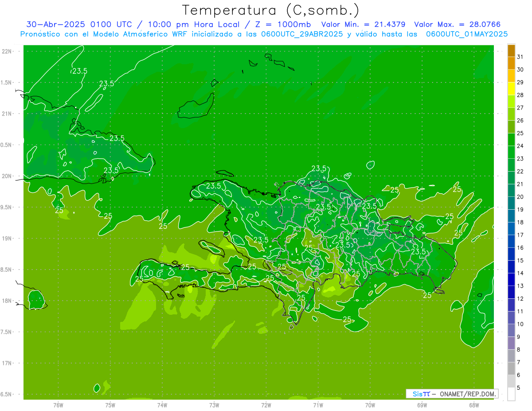Click the "22N" latitude axis label

(x=6, y=51)
